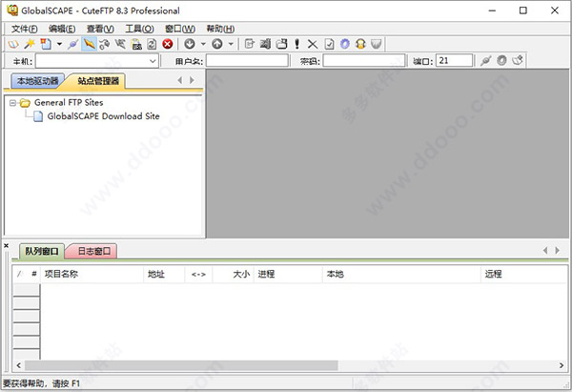
Task: Sort by 项目名称 column header
Action: click(x=92, y=275)
